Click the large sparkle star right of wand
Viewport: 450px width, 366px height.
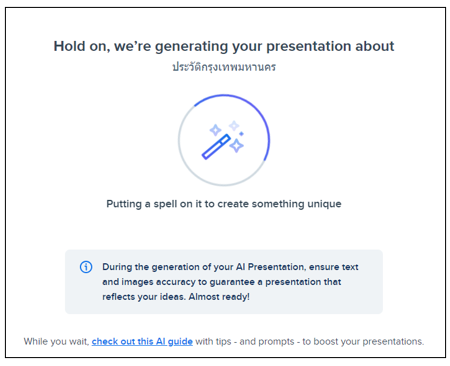[x=237, y=146]
